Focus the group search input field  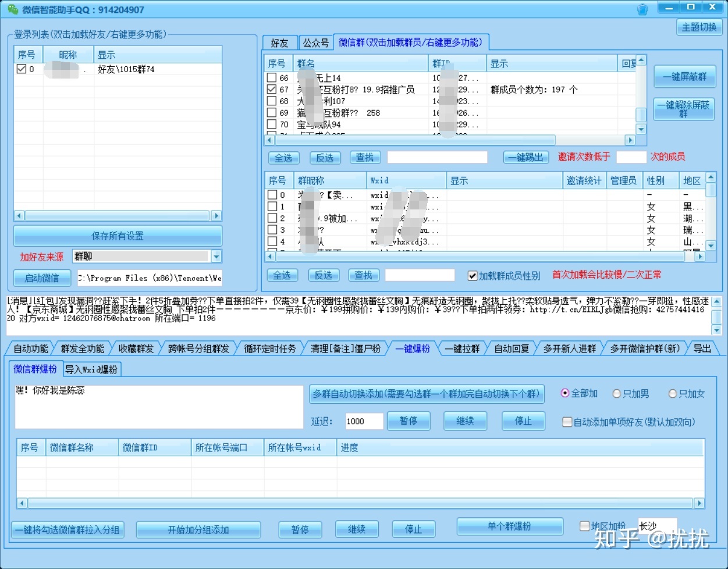[438, 157]
